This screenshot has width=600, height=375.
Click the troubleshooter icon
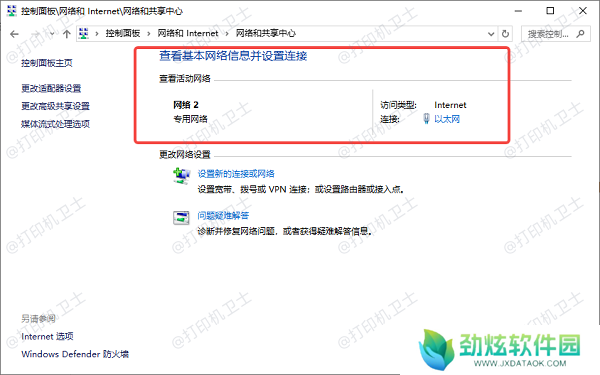[x=181, y=218]
